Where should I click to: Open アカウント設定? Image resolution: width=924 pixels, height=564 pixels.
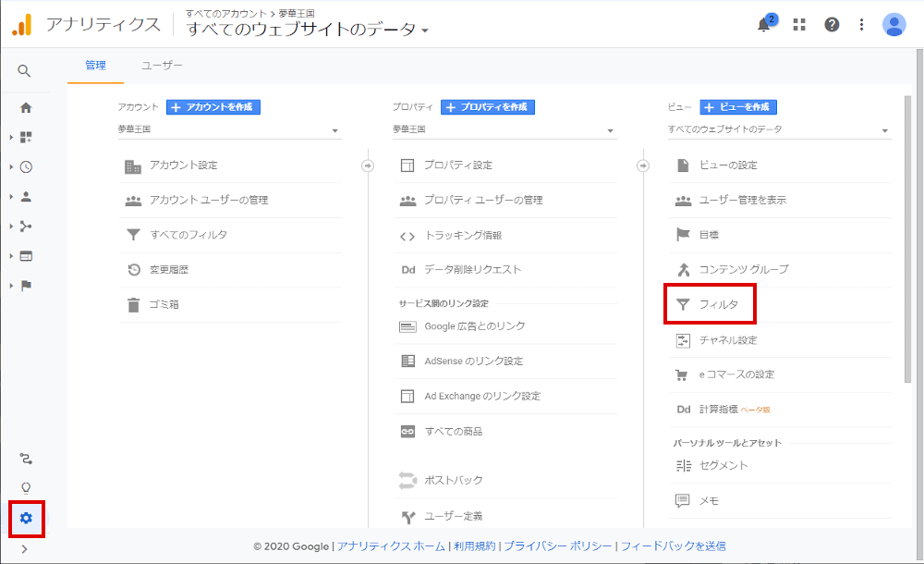pyautogui.click(x=230, y=166)
